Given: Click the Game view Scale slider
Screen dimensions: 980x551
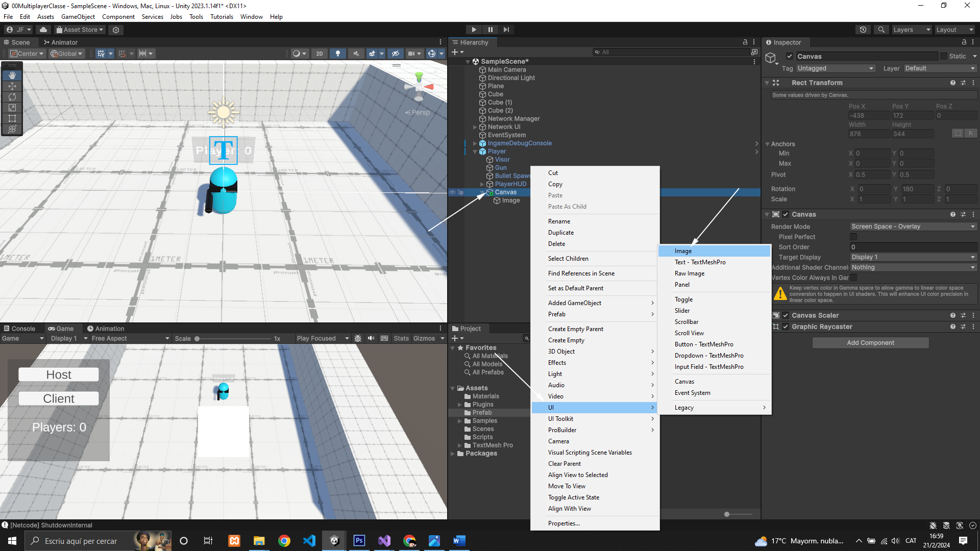Looking at the screenshot, I should pos(233,338).
